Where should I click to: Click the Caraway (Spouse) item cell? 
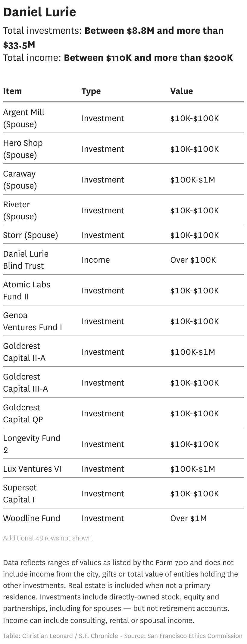20,180
